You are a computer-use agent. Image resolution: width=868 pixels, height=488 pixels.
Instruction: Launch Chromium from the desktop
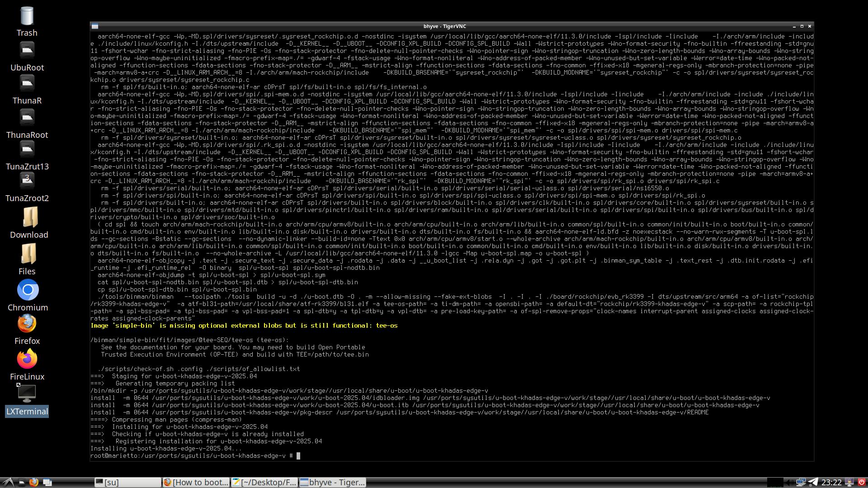point(28,290)
